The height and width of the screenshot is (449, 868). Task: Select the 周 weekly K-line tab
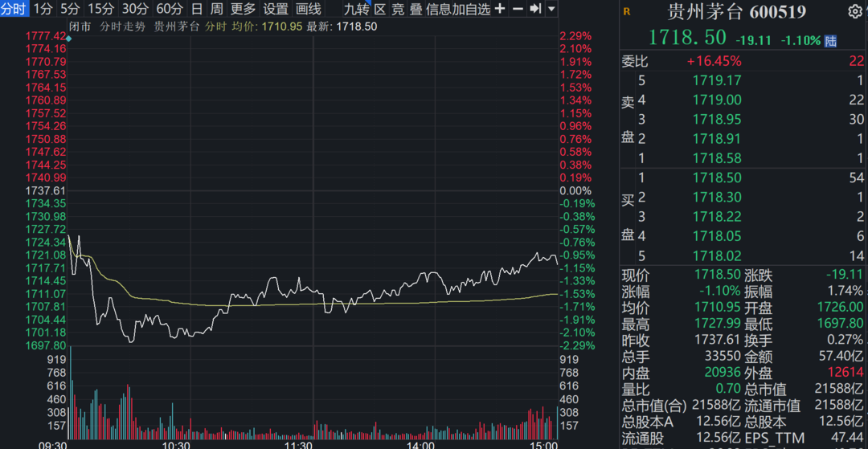[x=216, y=9]
